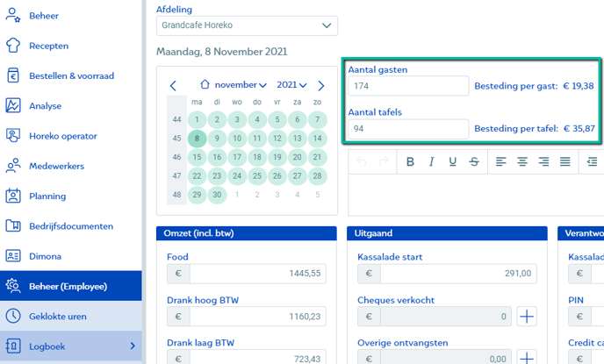Open the november month dropdown
This screenshot has width=604, height=364.
click(241, 85)
